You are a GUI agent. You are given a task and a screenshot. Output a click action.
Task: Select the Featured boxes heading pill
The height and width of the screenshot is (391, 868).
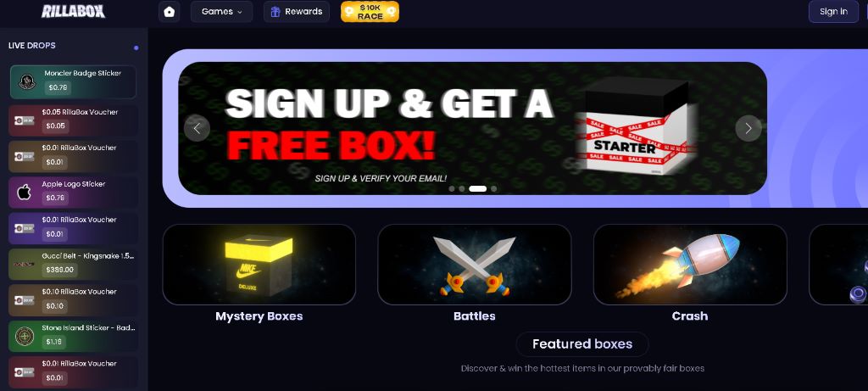click(x=582, y=344)
